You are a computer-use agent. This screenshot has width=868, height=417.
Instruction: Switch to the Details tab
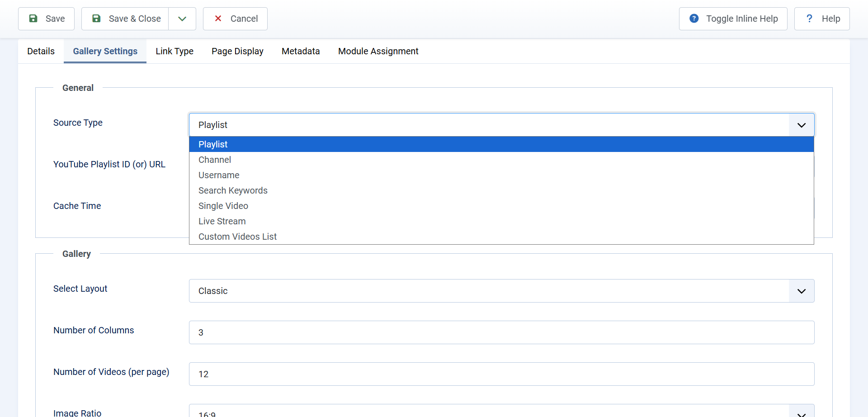point(41,51)
